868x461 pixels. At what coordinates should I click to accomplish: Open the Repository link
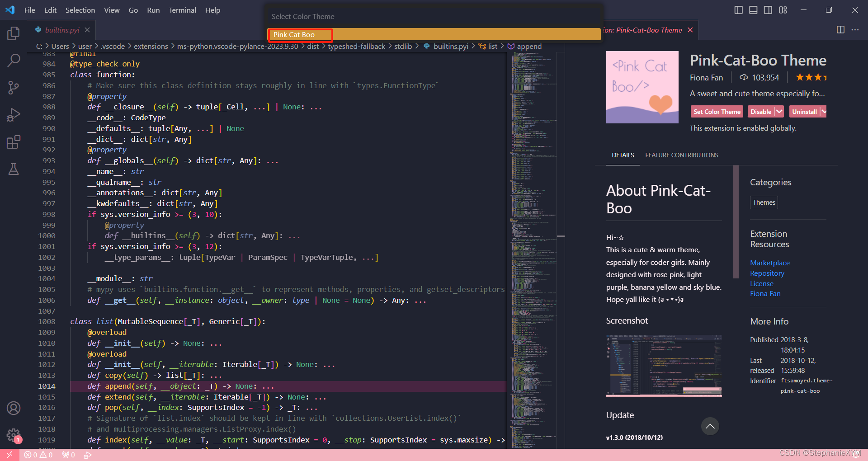(x=767, y=273)
